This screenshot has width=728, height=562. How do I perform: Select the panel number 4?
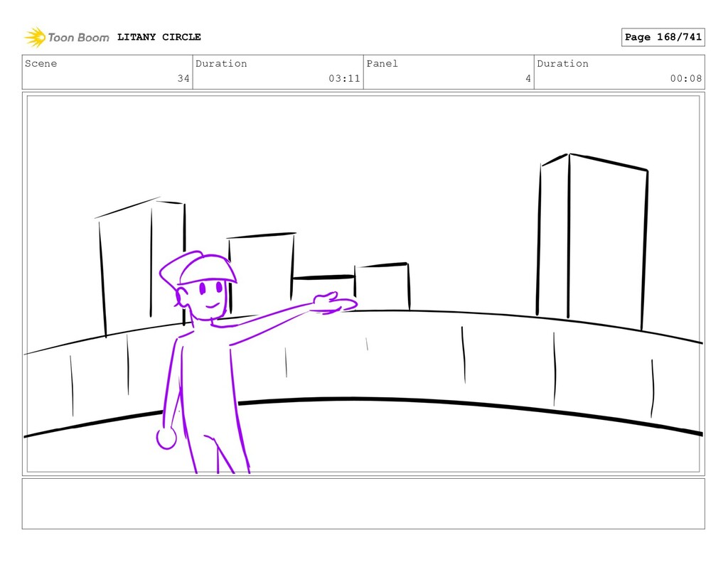tap(528, 78)
